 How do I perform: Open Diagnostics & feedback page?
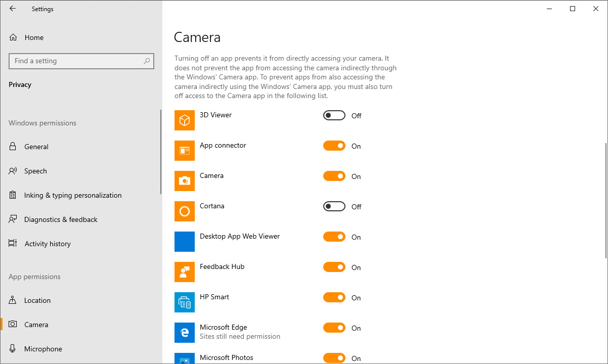[81, 219]
